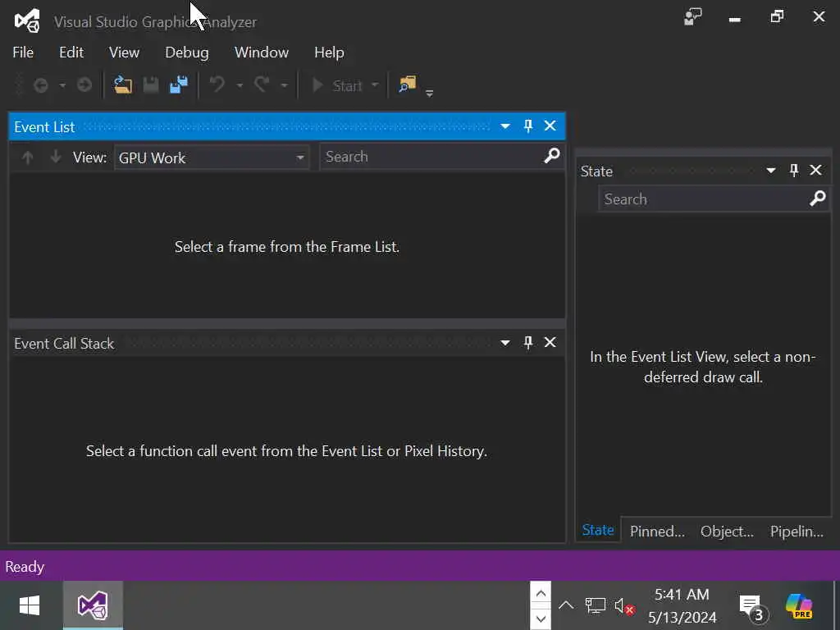Viewport: 840px width, 630px height.
Task: Click the Event List search magnifier icon
Action: click(x=552, y=156)
